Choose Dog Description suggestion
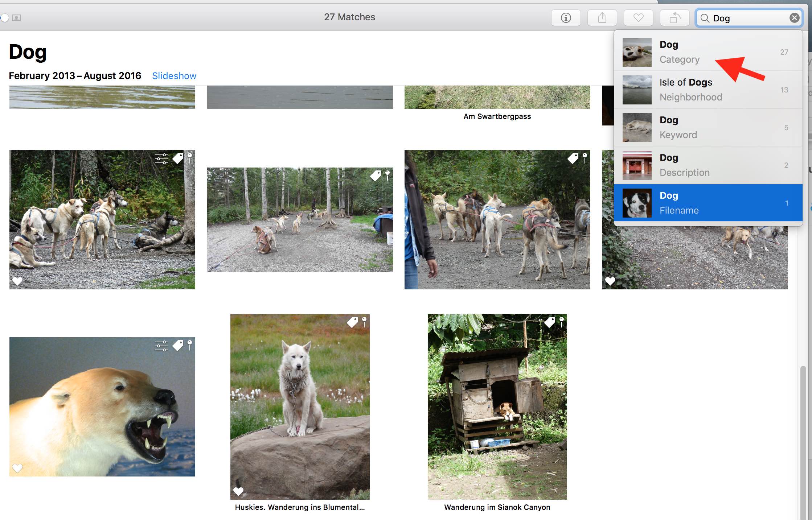Image resolution: width=812 pixels, height=520 pixels. [708, 165]
